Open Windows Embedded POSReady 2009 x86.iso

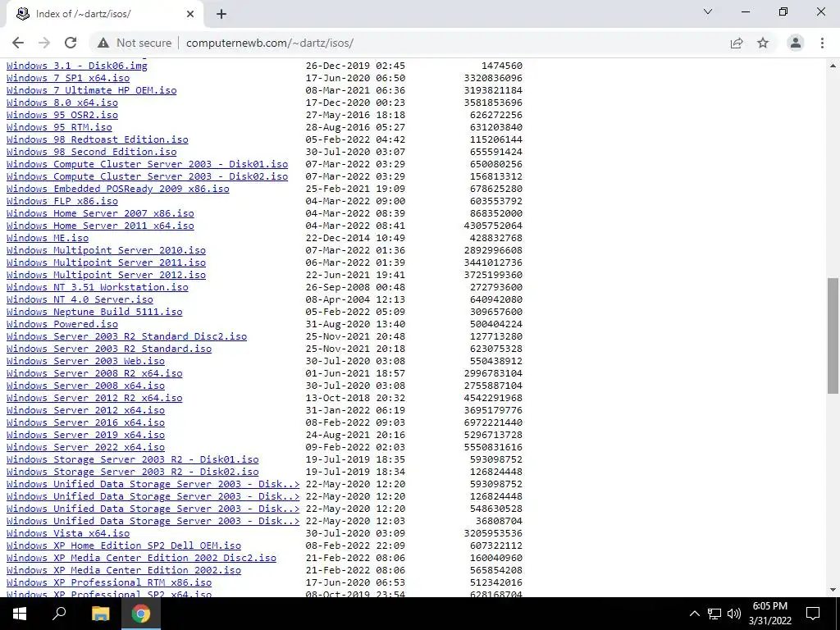click(x=118, y=189)
